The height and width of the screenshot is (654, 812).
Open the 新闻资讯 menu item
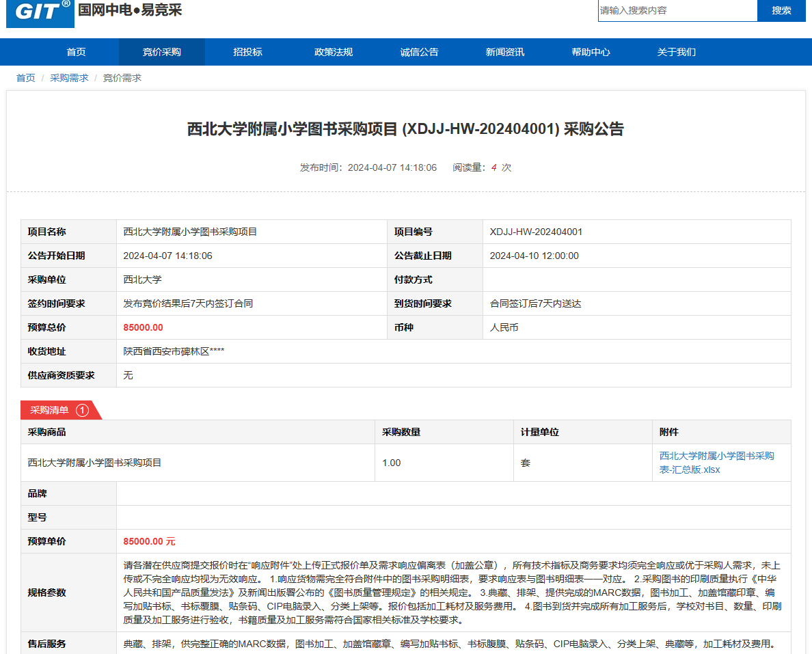[505, 52]
